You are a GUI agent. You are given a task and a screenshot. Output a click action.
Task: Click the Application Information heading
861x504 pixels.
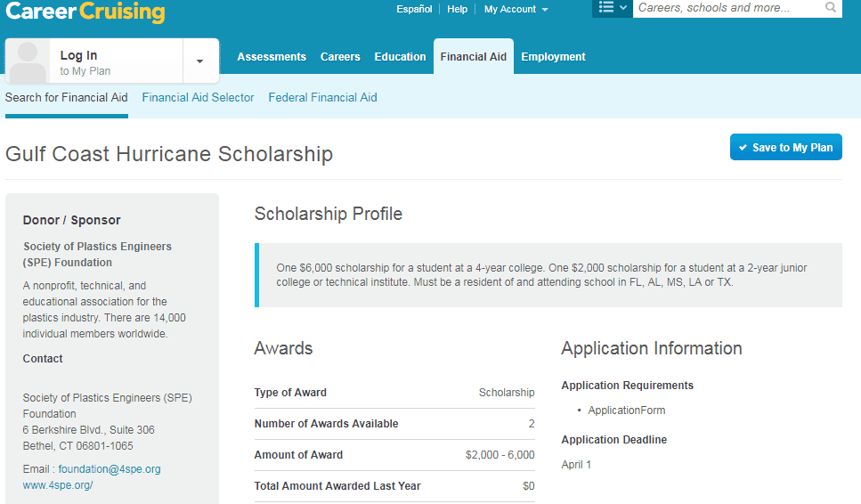pos(651,348)
